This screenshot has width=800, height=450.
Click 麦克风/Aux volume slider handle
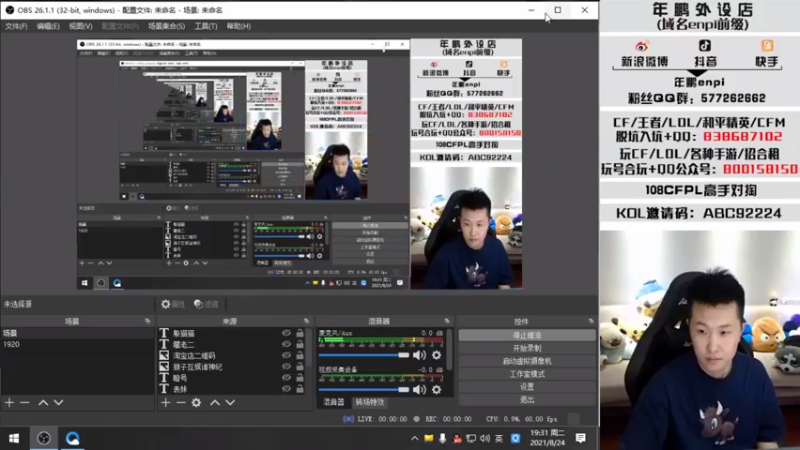(x=404, y=355)
